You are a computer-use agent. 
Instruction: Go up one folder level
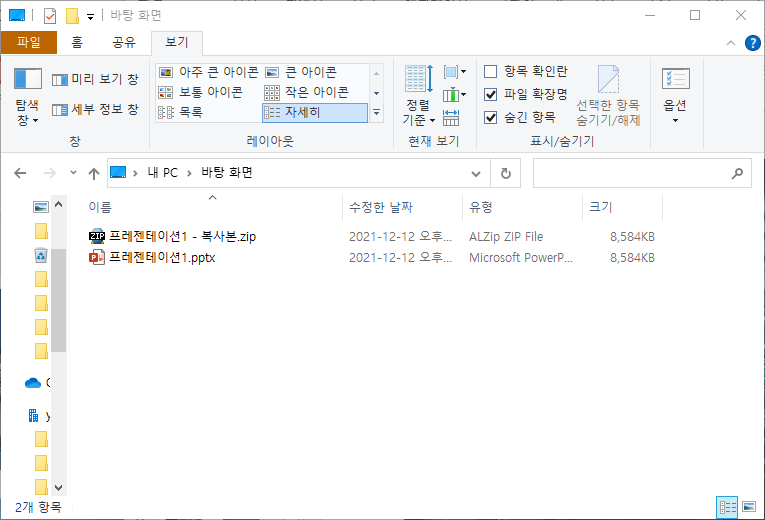coord(94,173)
